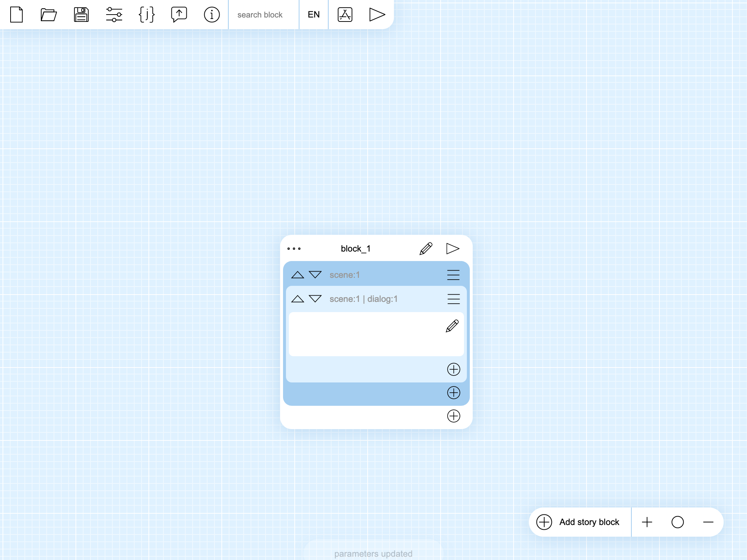747x560 pixels.
Task: Select search block input field
Action: pos(263,15)
